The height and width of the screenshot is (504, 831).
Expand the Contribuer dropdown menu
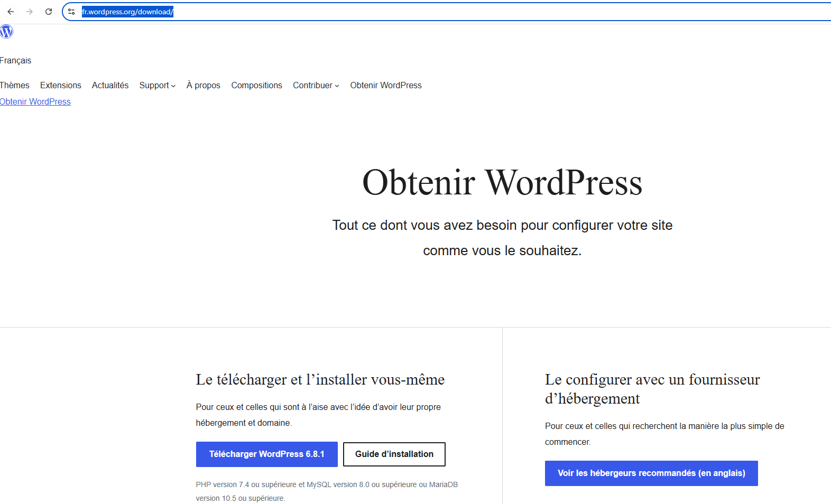click(x=316, y=85)
